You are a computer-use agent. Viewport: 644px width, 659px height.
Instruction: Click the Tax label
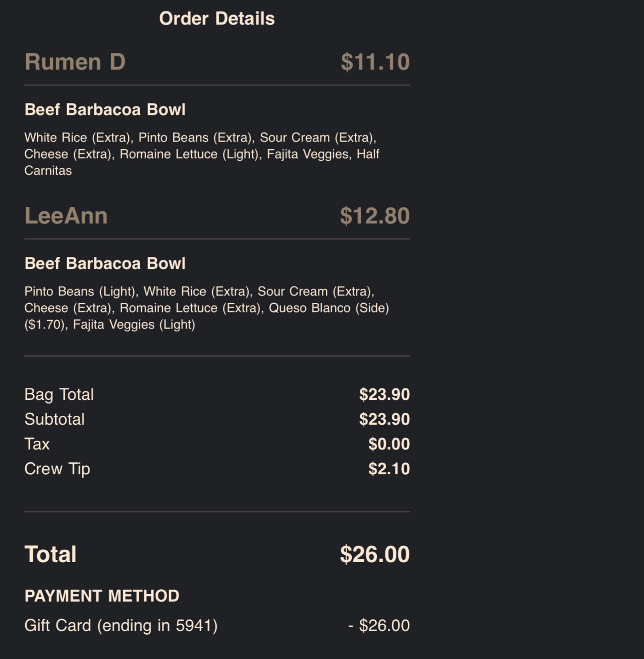[x=37, y=444]
